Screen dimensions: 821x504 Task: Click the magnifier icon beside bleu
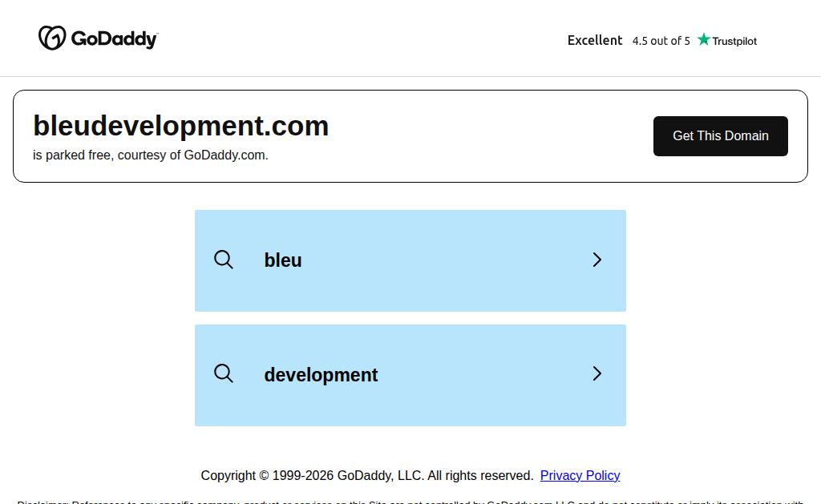[224, 260]
